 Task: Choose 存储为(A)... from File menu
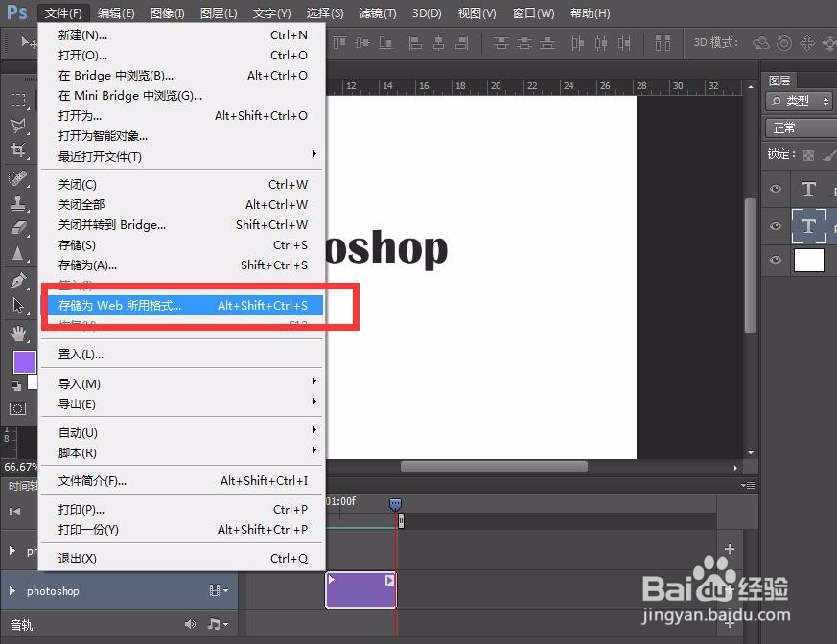pos(182,265)
